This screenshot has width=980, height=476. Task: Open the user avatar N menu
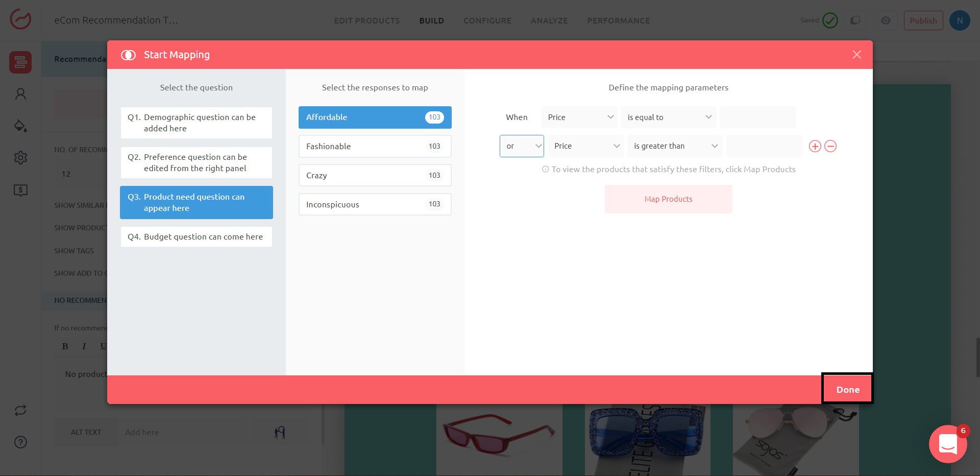[x=960, y=20]
